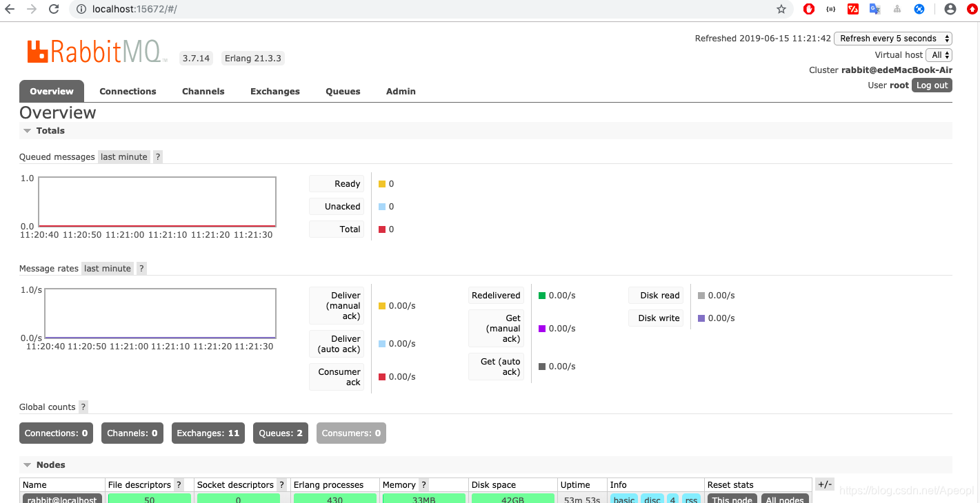Toggle node table columns with +/-
The width and height of the screenshot is (980, 503).
click(825, 484)
